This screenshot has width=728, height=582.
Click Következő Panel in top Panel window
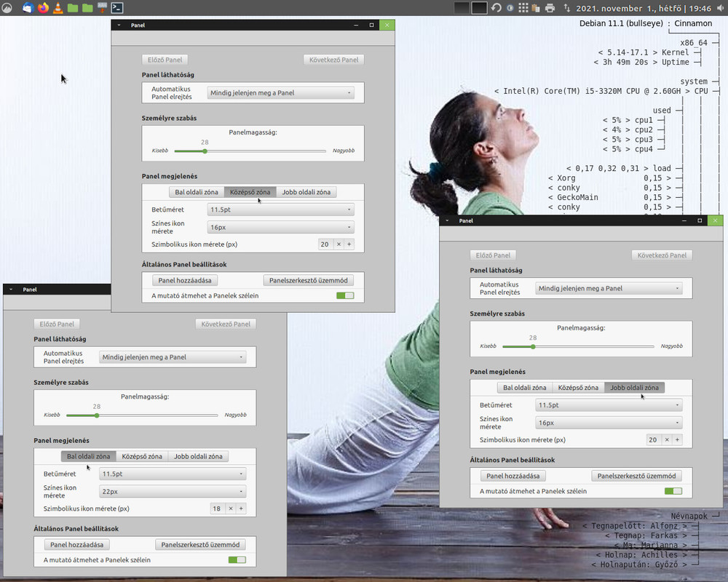point(334,60)
